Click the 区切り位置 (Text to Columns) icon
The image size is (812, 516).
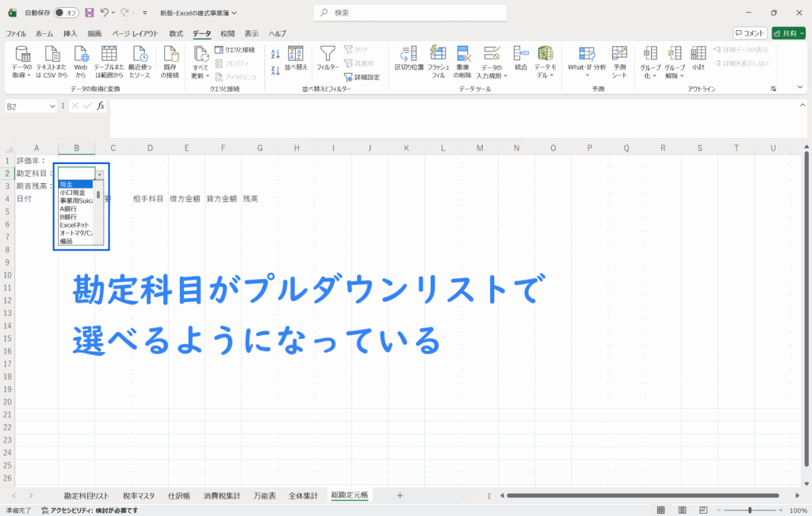pos(409,55)
